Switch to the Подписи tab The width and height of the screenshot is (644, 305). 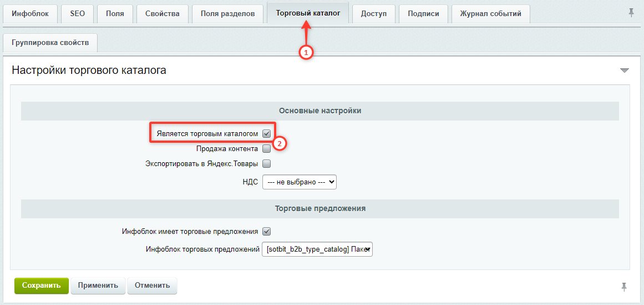tap(423, 13)
